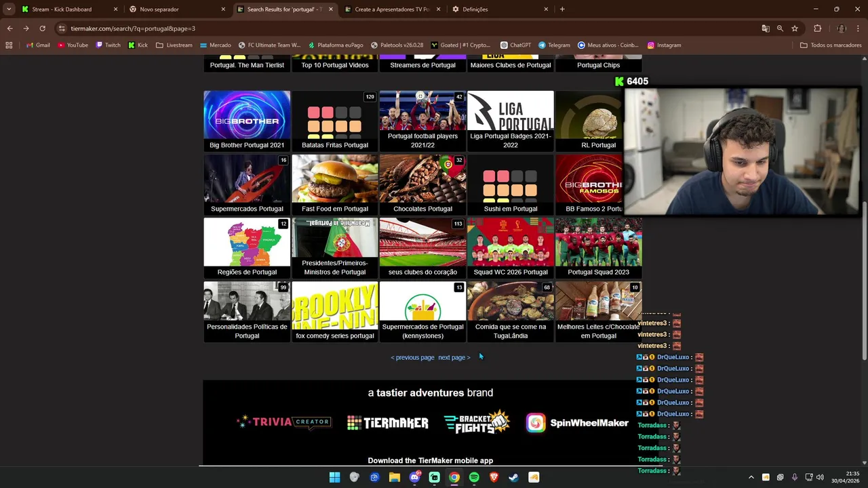Open the Supermercados Portugal tier list
Viewport: 868px width, 488px height.
(x=247, y=185)
